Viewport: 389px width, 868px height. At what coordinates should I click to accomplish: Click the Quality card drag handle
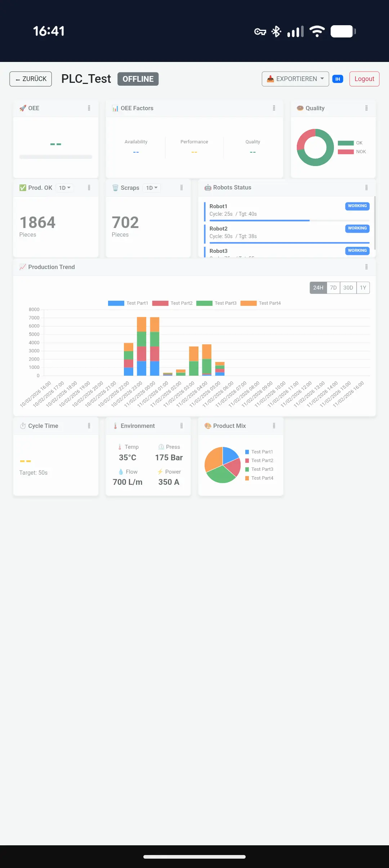point(366,108)
